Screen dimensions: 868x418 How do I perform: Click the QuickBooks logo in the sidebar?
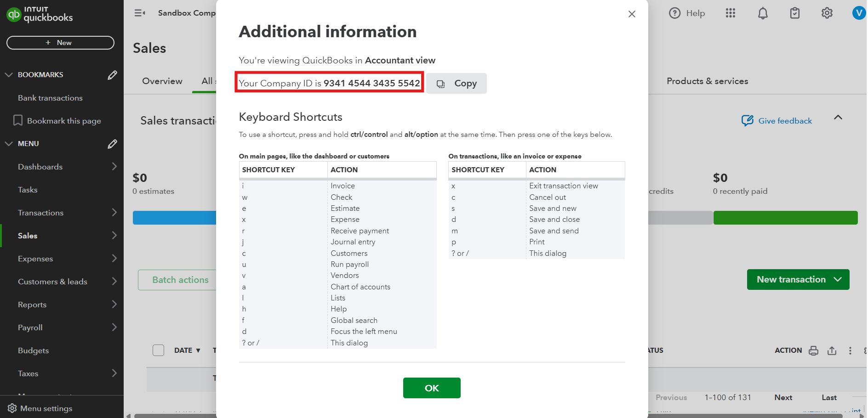click(x=40, y=15)
